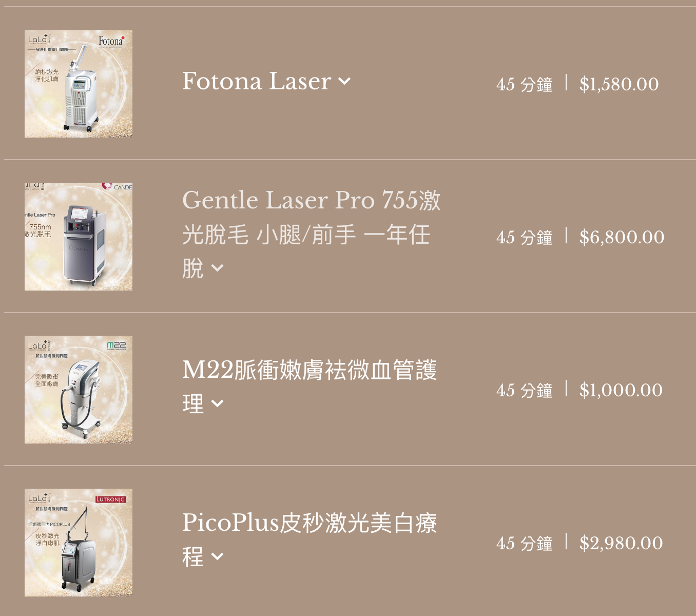Click the 45 分鐘 duration beside PicoPlus
Image resolution: width=696 pixels, height=616 pixels.
[525, 543]
